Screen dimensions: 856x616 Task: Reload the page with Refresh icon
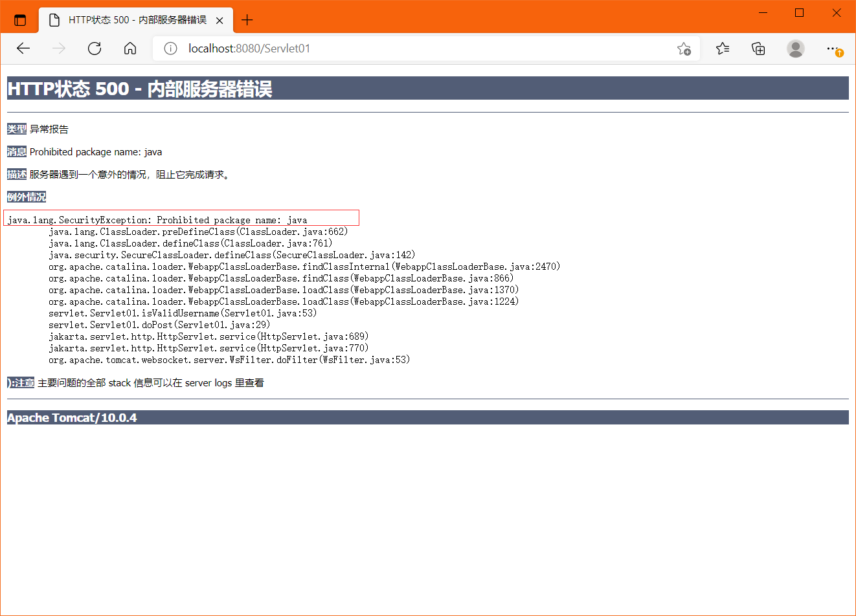(x=95, y=49)
